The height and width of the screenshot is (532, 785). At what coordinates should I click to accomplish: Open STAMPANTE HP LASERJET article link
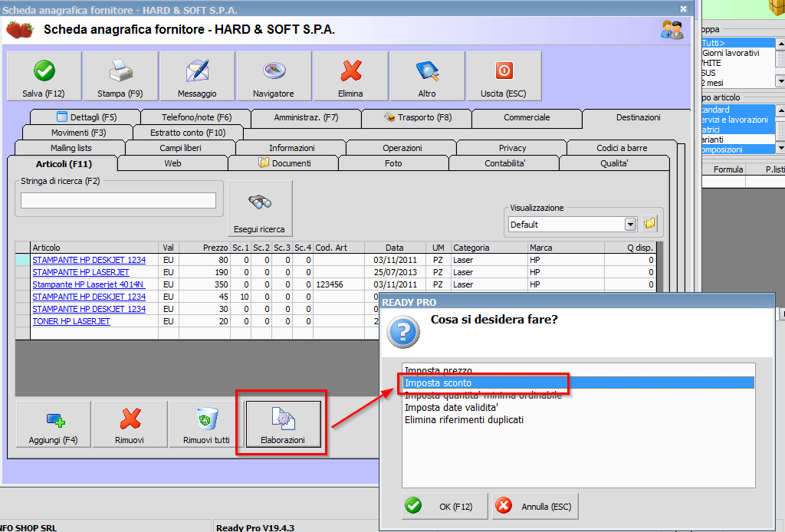click(80, 272)
